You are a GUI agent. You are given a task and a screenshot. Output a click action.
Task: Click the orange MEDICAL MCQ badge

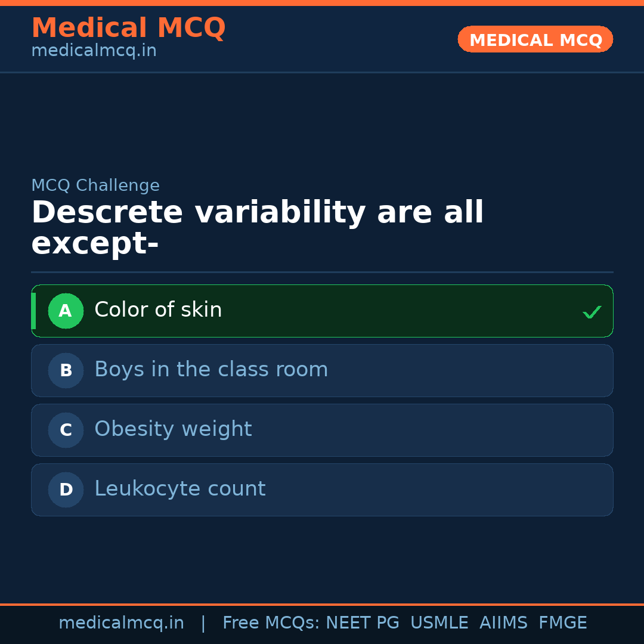535,39
